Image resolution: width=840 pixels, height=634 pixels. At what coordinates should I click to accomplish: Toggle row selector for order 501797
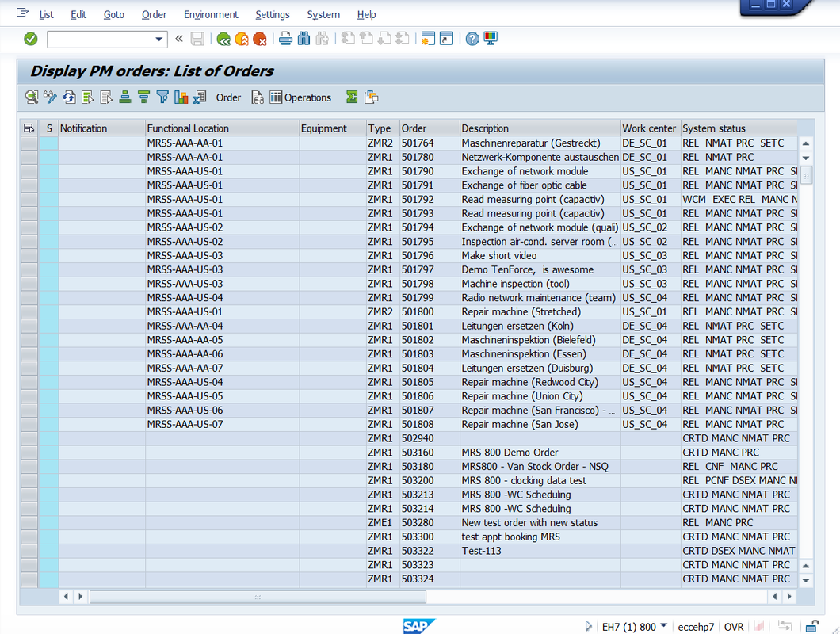[29, 269]
